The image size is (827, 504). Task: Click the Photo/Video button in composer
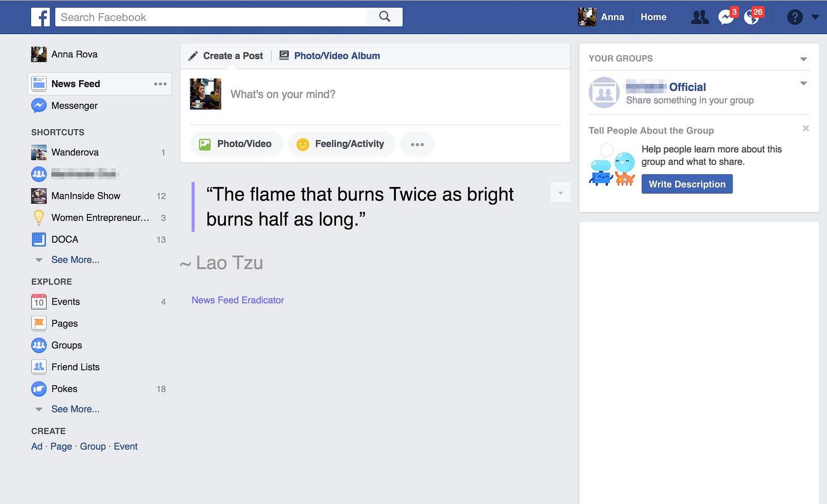pyautogui.click(x=236, y=144)
